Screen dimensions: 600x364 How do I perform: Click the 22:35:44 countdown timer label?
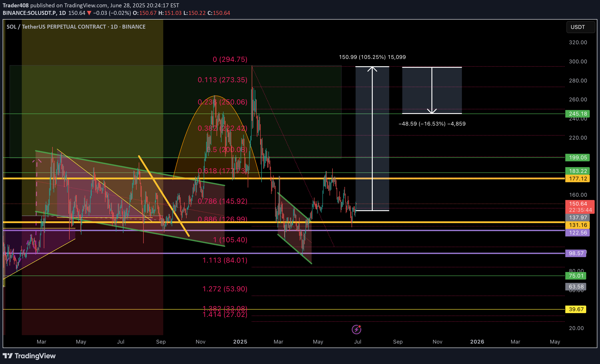tap(580, 210)
